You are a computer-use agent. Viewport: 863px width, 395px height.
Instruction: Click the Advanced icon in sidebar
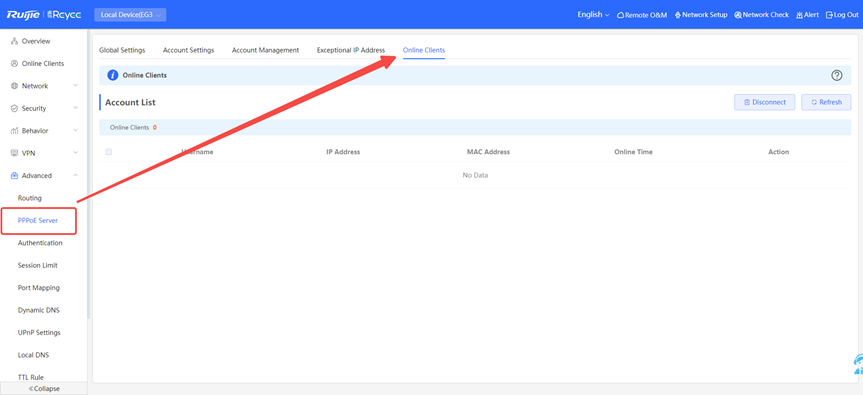[15, 175]
